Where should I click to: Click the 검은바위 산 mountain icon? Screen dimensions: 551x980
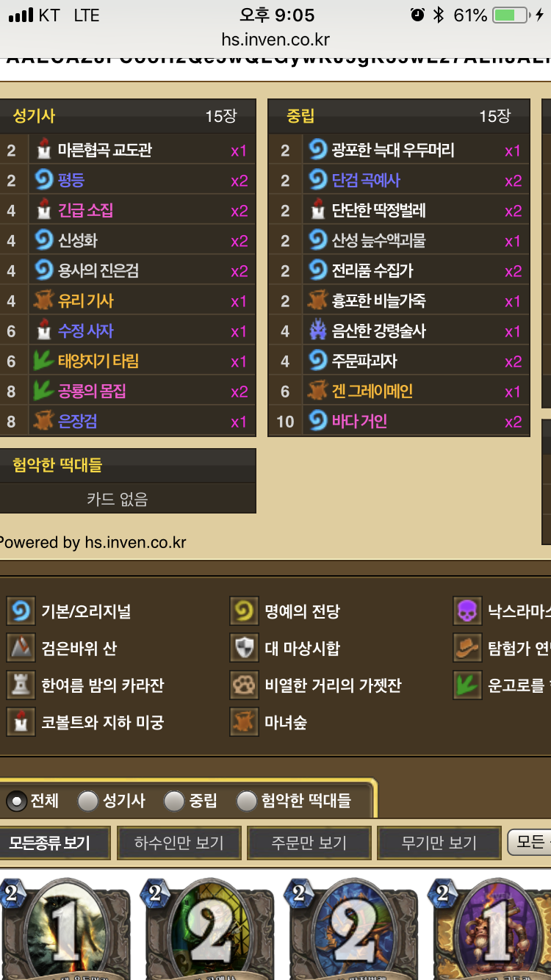[x=21, y=648]
